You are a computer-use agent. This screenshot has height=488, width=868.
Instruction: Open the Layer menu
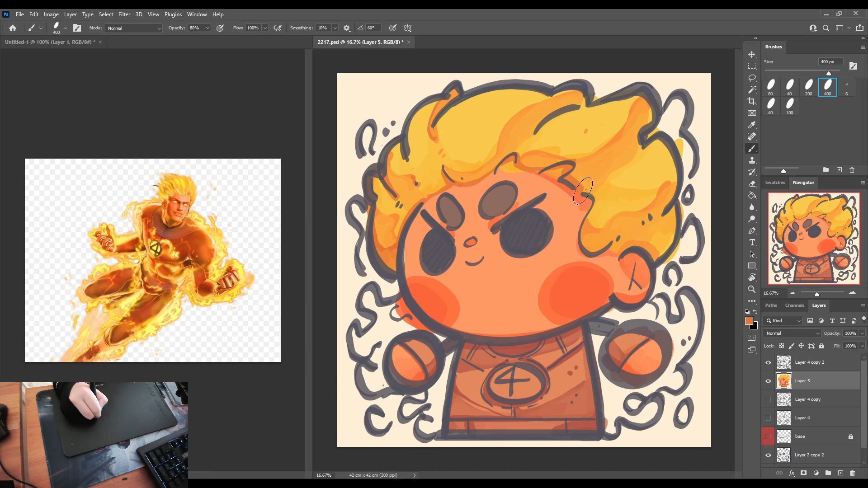[x=70, y=14]
